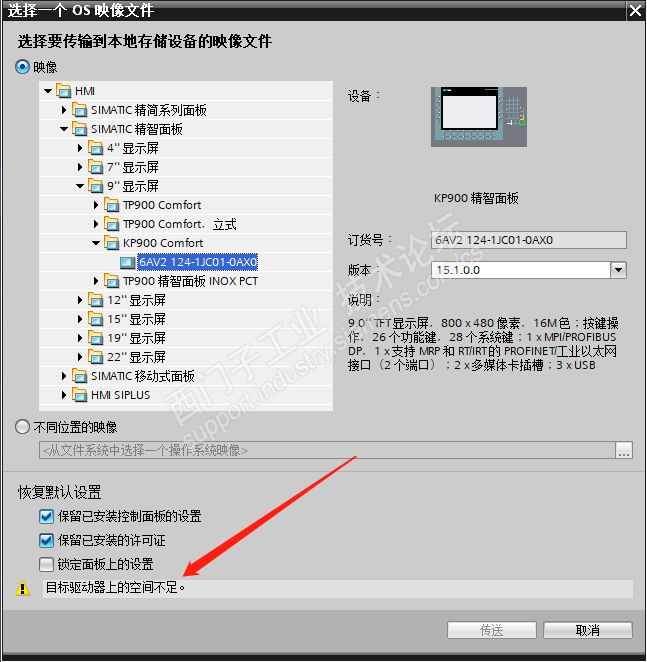
Task: Click the 6AV2 124-1JC01-0AX0 device icon
Action: [x=127, y=262]
